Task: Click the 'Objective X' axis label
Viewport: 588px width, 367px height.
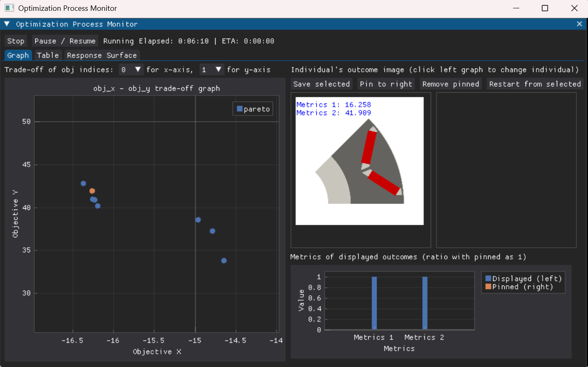Action: [157, 352]
